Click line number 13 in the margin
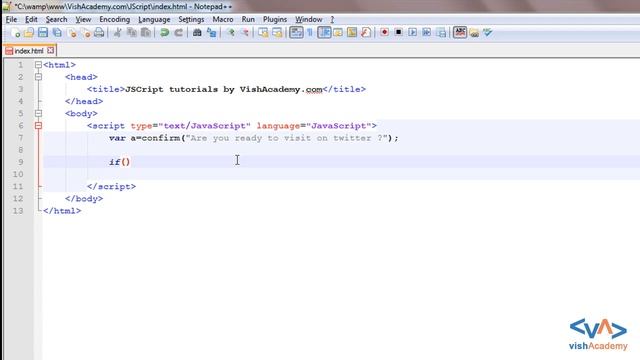Screen dimensions: 640x360 coord(18,211)
